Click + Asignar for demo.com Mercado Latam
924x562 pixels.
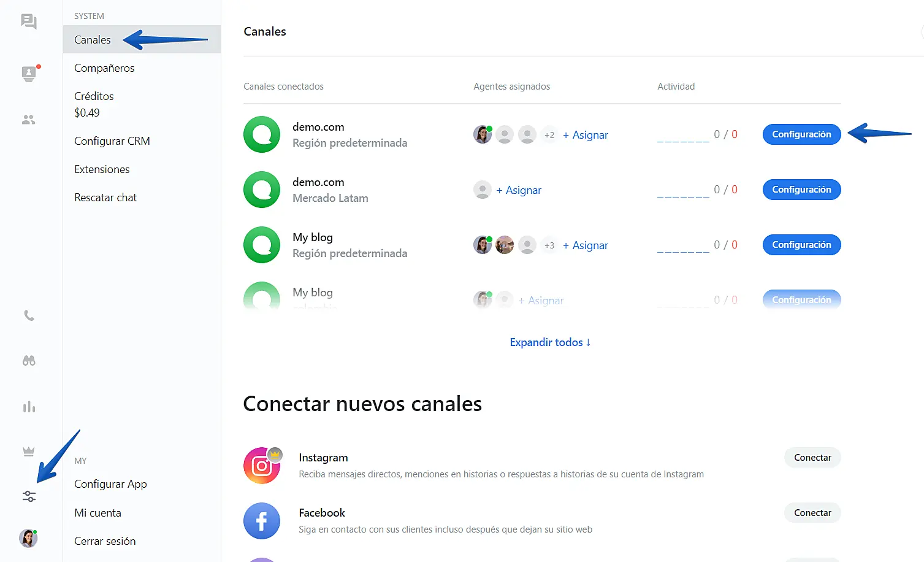pos(519,190)
